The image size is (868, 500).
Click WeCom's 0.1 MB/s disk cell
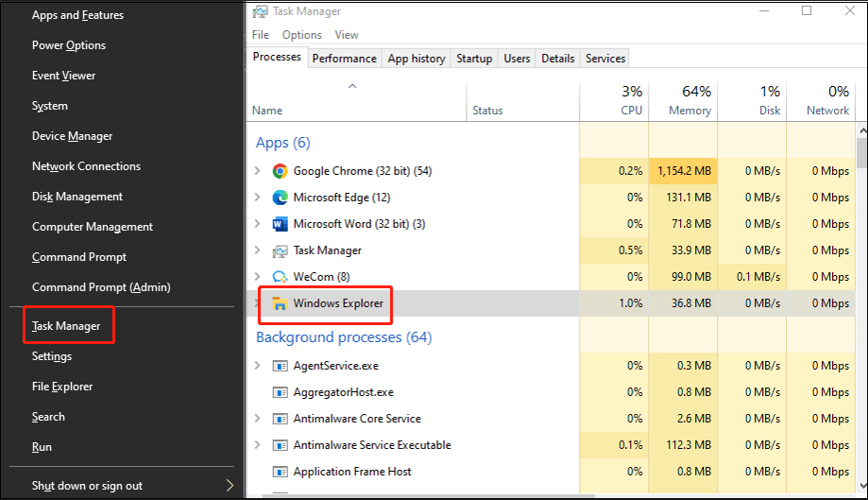point(753,276)
